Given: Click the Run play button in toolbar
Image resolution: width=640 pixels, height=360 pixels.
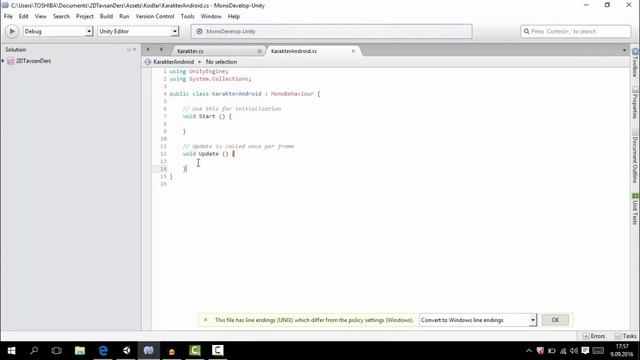Looking at the screenshot, I should (x=12, y=31).
